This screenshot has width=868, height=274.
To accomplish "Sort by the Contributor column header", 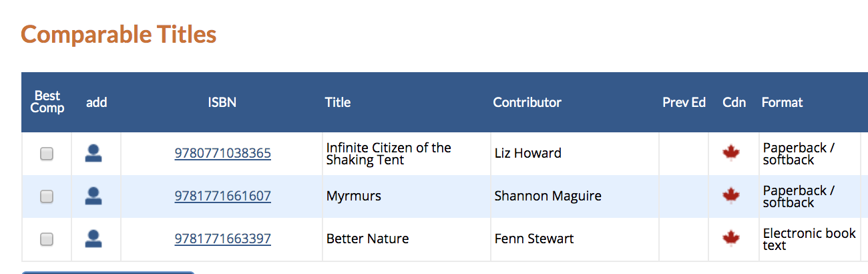I will (x=527, y=102).
